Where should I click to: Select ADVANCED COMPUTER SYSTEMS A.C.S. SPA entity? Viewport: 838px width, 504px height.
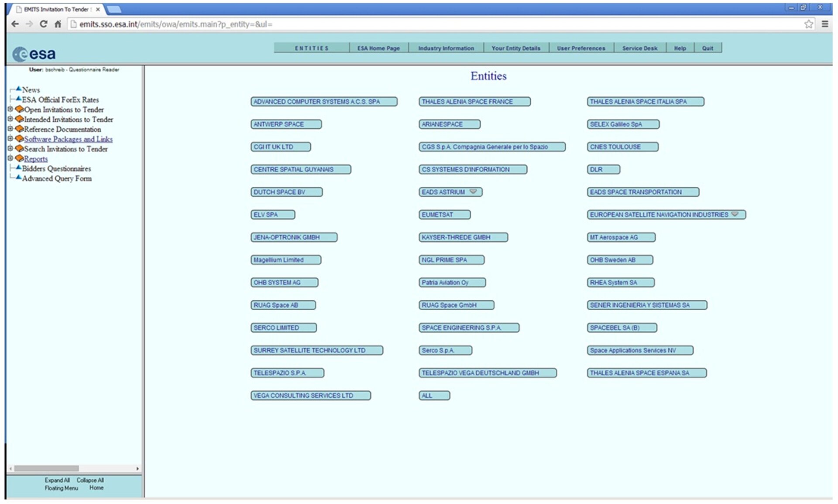tap(324, 102)
